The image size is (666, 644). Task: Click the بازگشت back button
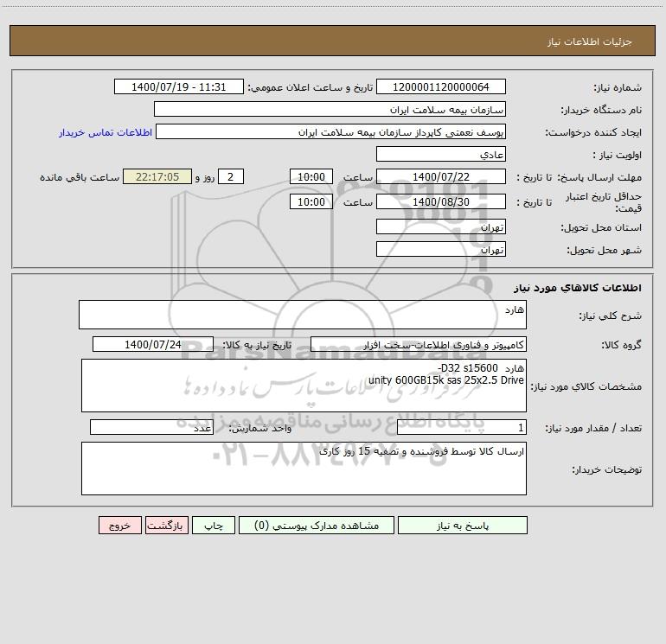coord(166,525)
